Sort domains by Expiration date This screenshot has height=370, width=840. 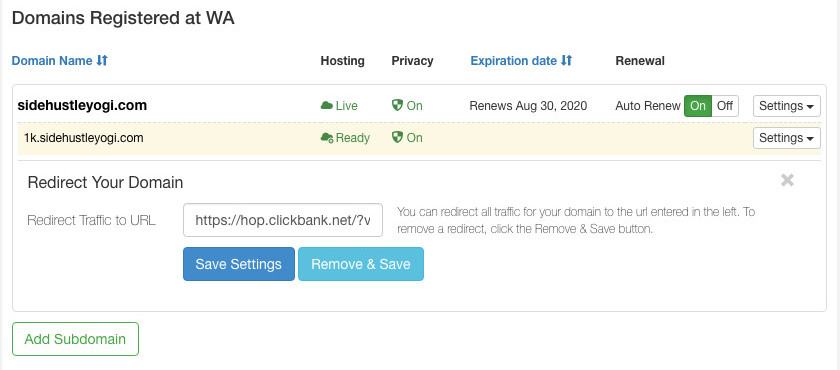coord(514,61)
